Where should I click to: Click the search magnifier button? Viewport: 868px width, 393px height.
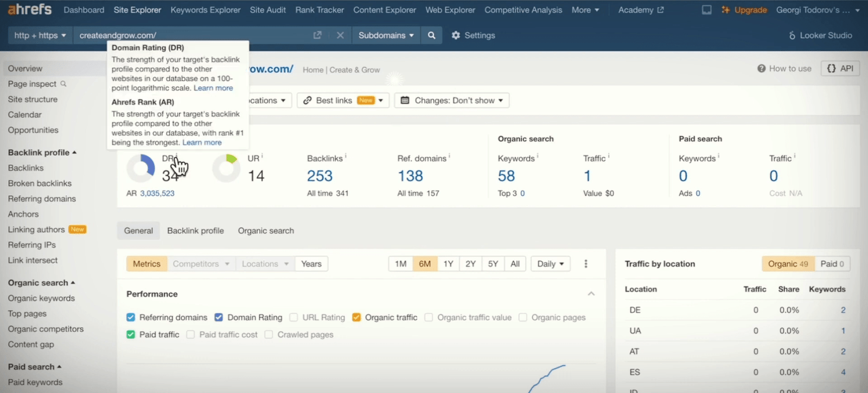click(x=431, y=35)
